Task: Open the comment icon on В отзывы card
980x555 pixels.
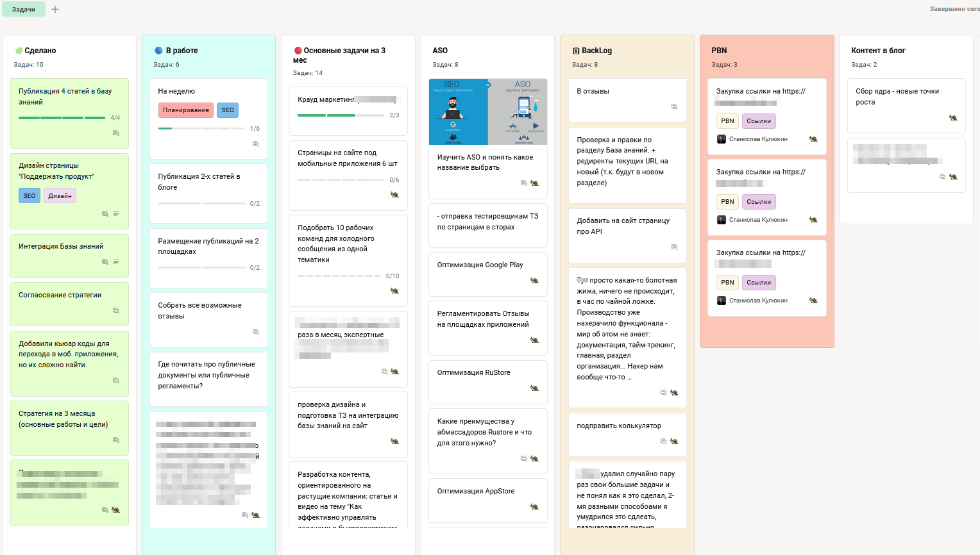Action: click(674, 107)
